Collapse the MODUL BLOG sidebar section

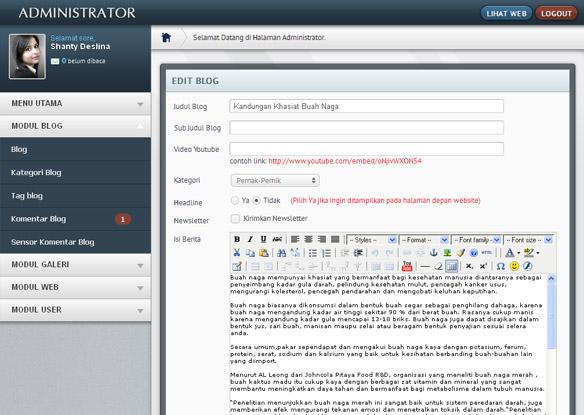[75, 126]
